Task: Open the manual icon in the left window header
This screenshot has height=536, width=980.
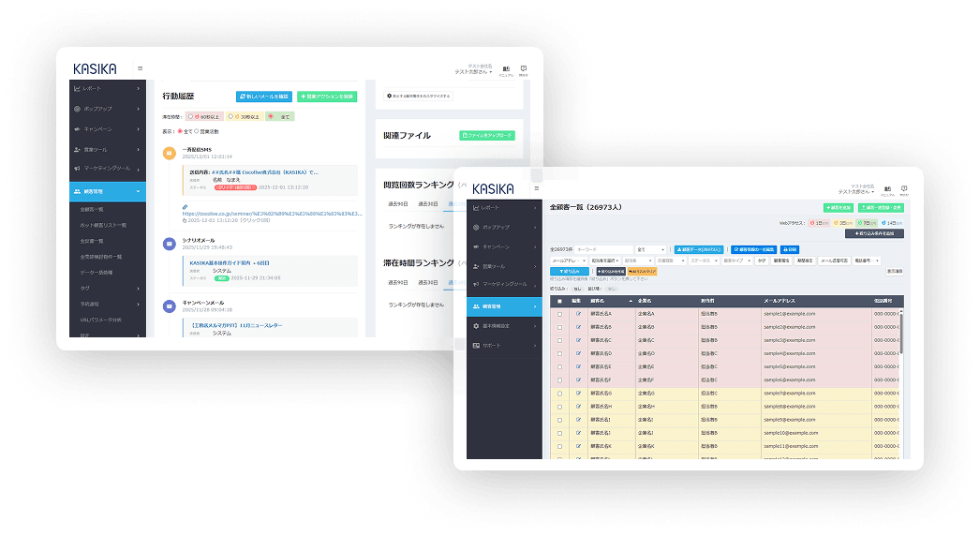Action: (x=506, y=69)
